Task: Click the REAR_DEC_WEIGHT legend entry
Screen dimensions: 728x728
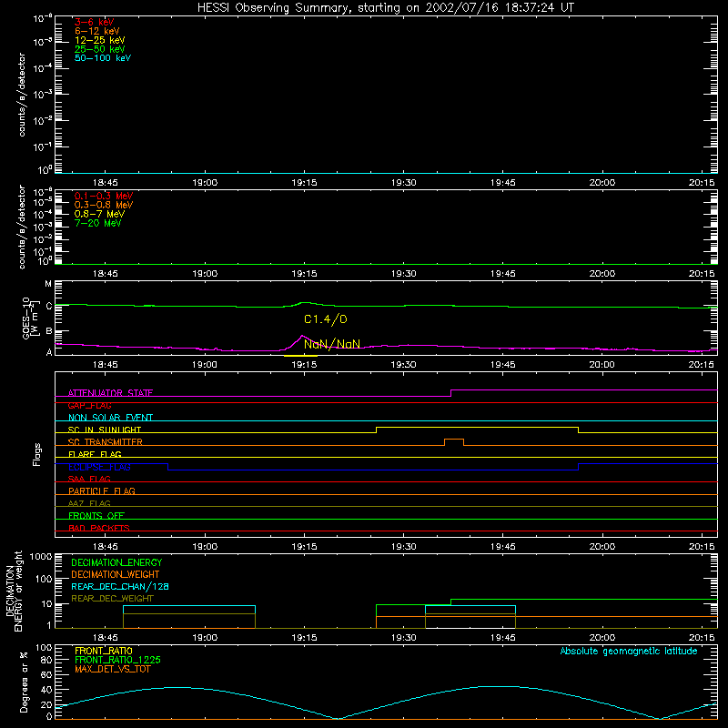Action: click(112, 599)
